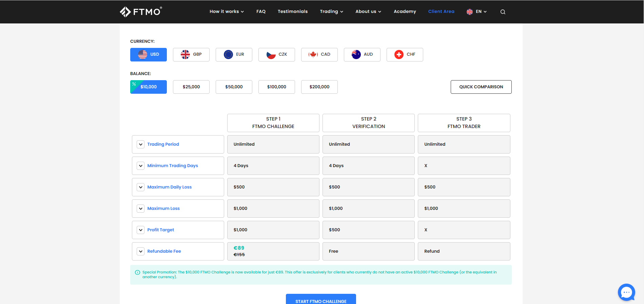Expand the Maximum Daily Loss chevron
This screenshot has width=644, height=304.
(x=141, y=187)
